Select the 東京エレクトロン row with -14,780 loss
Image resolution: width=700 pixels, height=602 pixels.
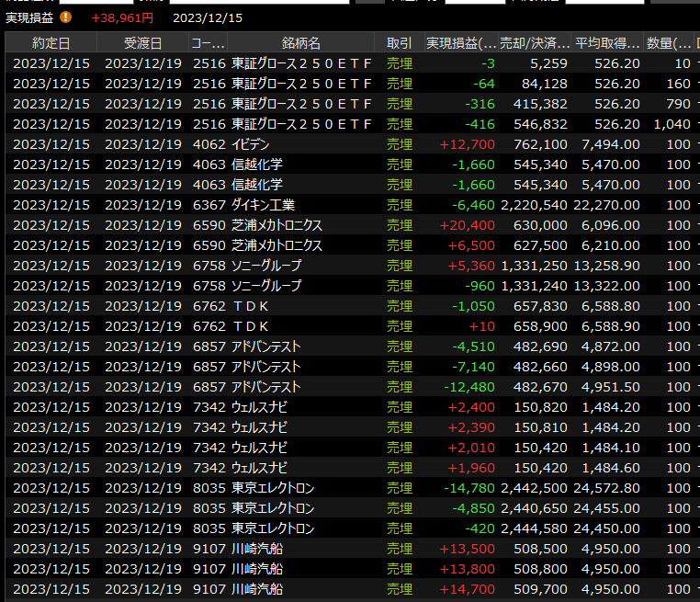coord(273,488)
